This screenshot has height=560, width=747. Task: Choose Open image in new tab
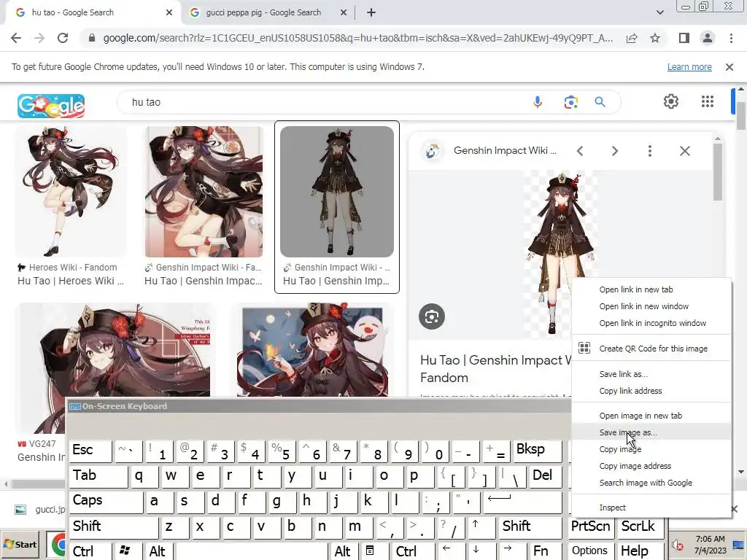pyautogui.click(x=640, y=416)
